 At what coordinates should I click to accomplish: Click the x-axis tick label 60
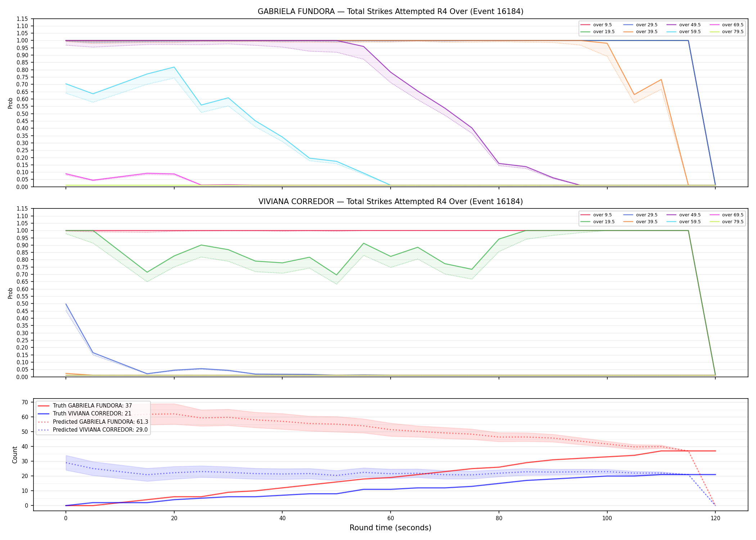(x=391, y=518)
